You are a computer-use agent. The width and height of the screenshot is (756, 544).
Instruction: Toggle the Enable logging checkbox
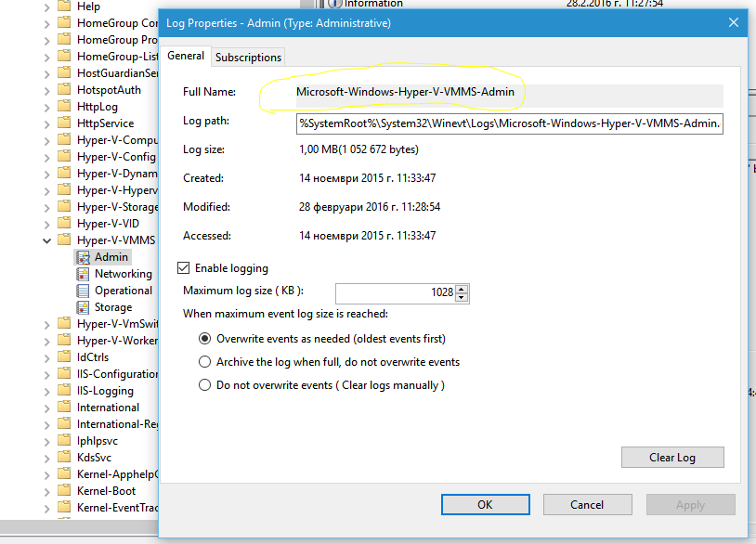pos(183,268)
